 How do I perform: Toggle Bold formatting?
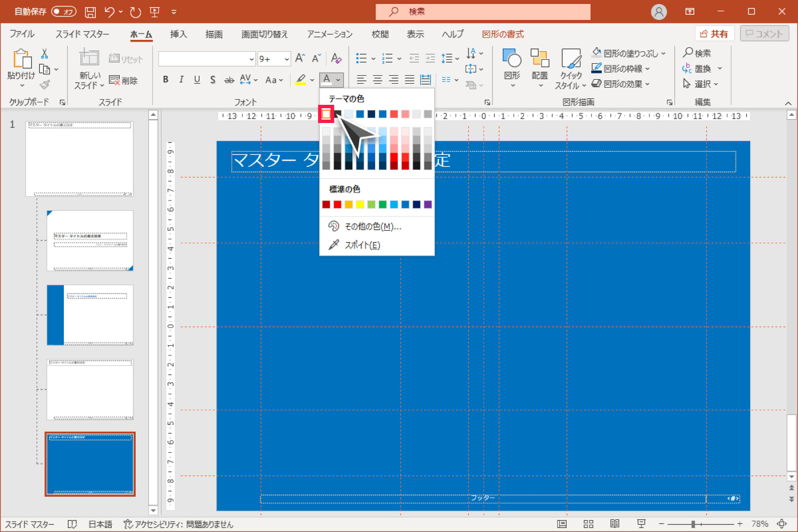tap(165, 80)
